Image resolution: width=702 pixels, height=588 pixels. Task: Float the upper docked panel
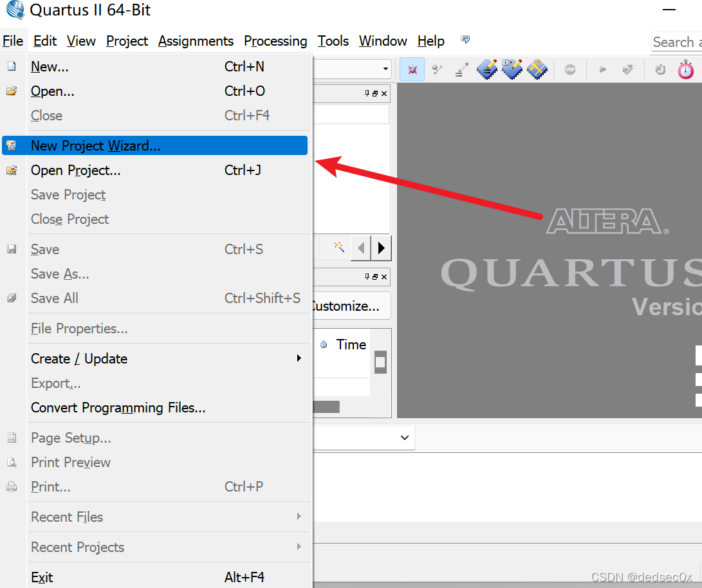[x=375, y=93]
